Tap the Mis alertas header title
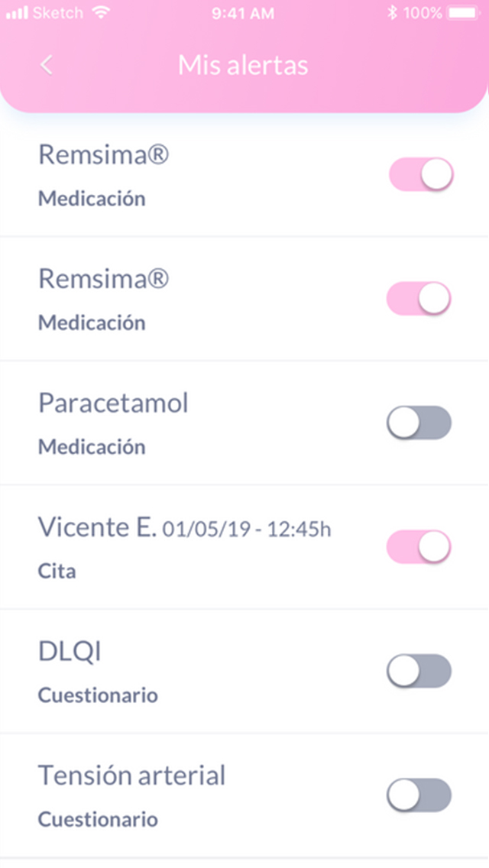489x868 pixels. tap(243, 65)
